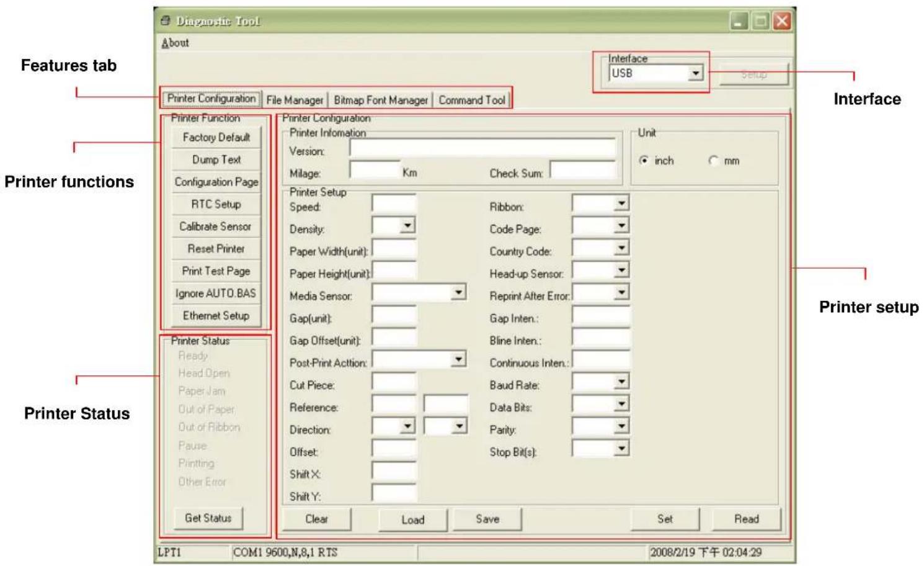
Task: Open Ethernet Setup
Action: [x=216, y=316]
